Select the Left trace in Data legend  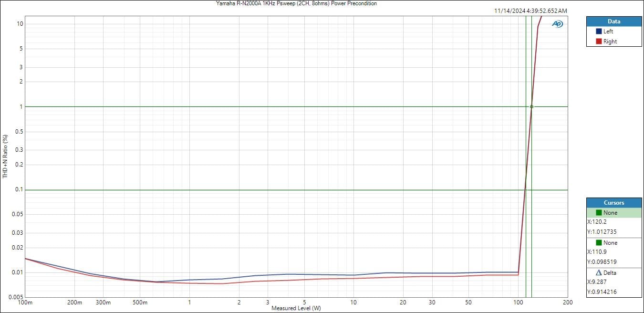coord(608,31)
